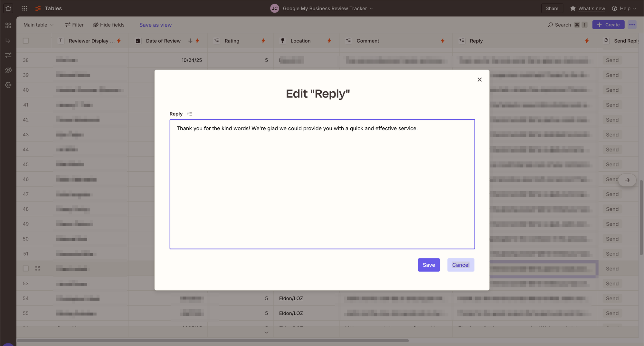Click the sliders icon in left sidebar
This screenshot has width=644, height=346.
click(x=8, y=55)
